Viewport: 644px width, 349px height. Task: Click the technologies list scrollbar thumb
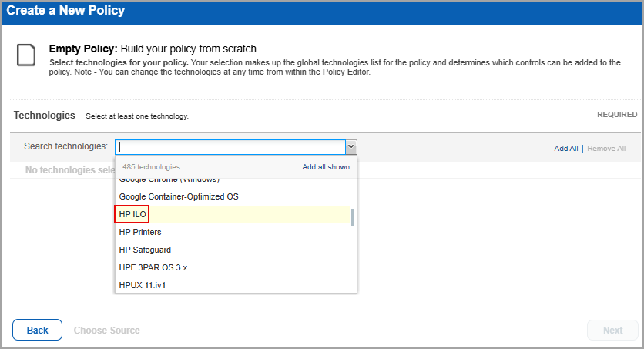click(x=353, y=217)
